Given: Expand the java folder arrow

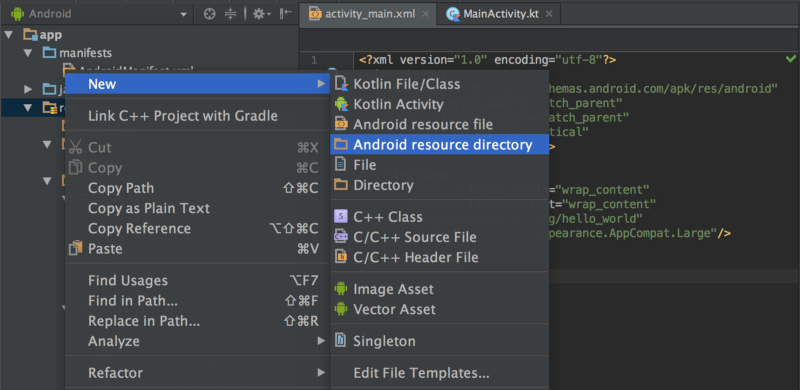Looking at the screenshot, I should pyautogui.click(x=28, y=90).
